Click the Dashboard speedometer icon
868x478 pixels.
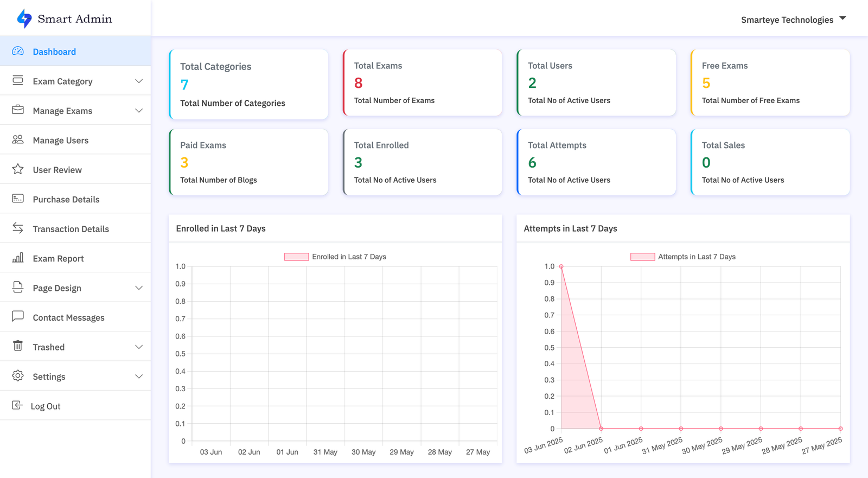[18, 51]
